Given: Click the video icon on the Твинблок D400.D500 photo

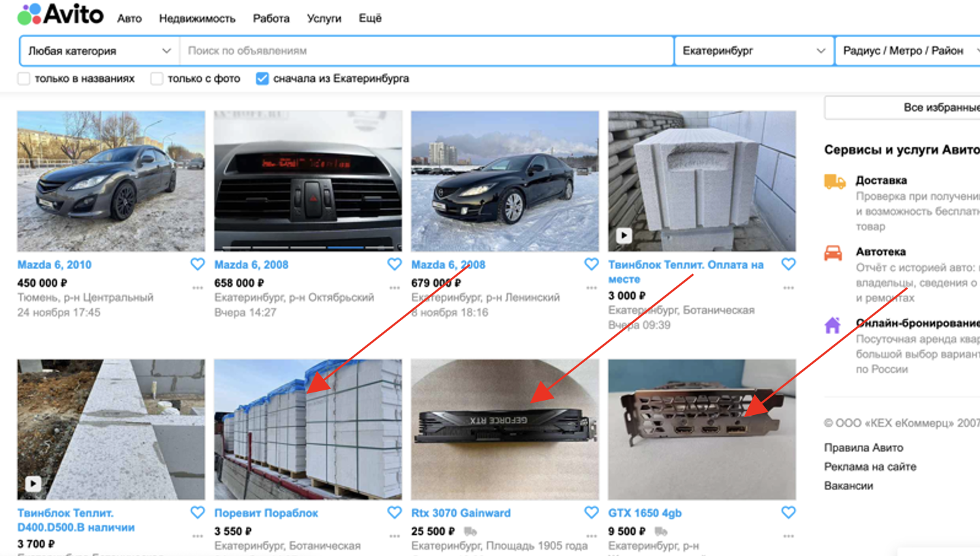Looking at the screenshot, I should (x=33, y=484).
